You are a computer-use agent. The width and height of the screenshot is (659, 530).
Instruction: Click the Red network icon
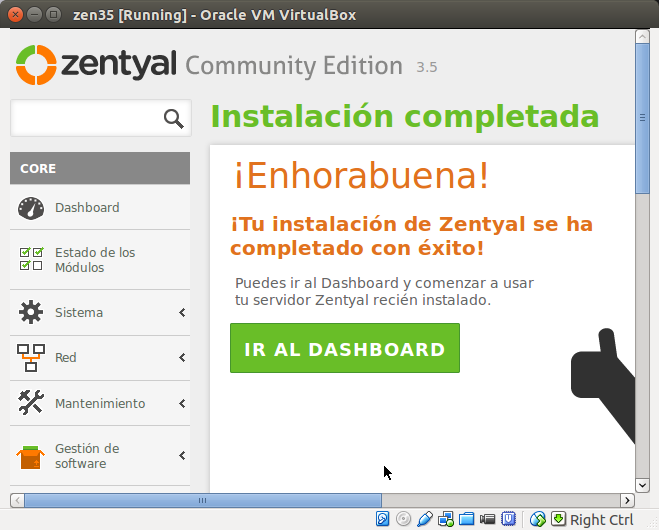pos(31,358)
